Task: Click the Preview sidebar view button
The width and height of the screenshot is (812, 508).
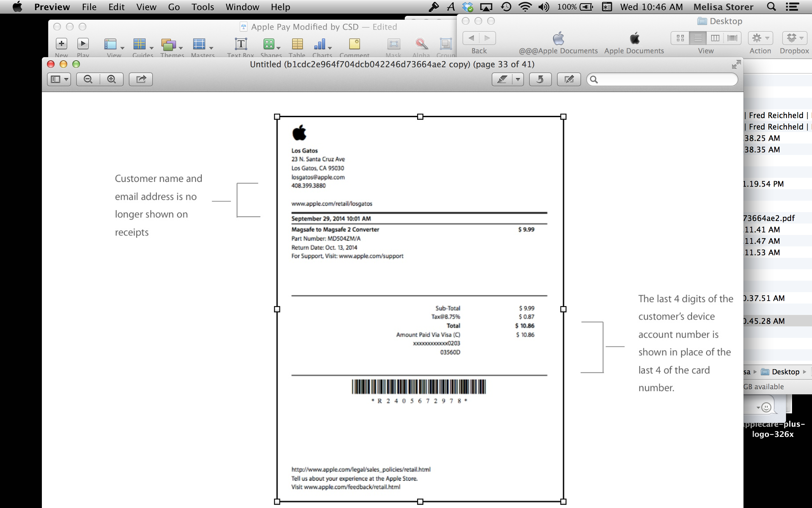Action: click(x=59, y=80)
